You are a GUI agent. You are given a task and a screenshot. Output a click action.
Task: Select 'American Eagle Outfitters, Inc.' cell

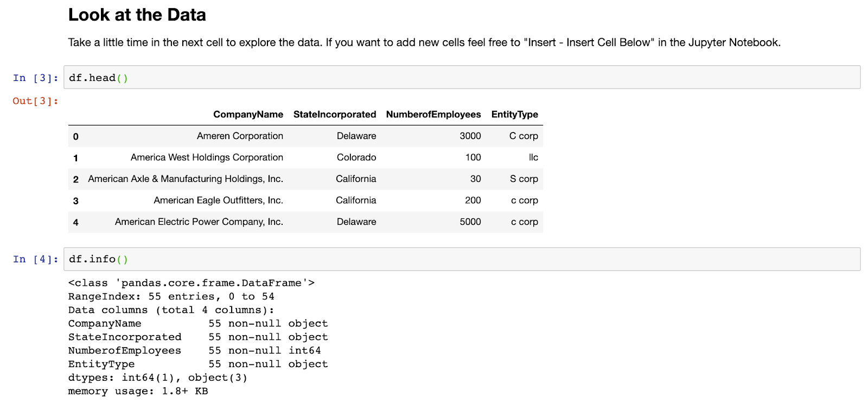(x=218, y=200)
